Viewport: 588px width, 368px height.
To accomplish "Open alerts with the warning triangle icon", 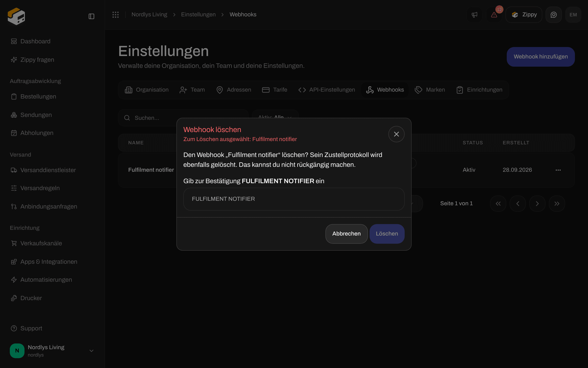I will (x=494, y=15).
